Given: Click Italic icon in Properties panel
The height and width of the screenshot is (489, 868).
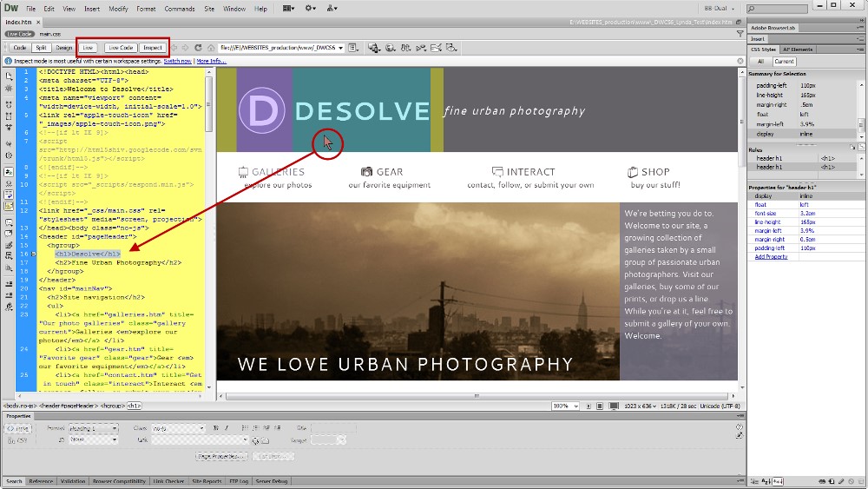Looking at the screenshot, I should tap(226, 428).
